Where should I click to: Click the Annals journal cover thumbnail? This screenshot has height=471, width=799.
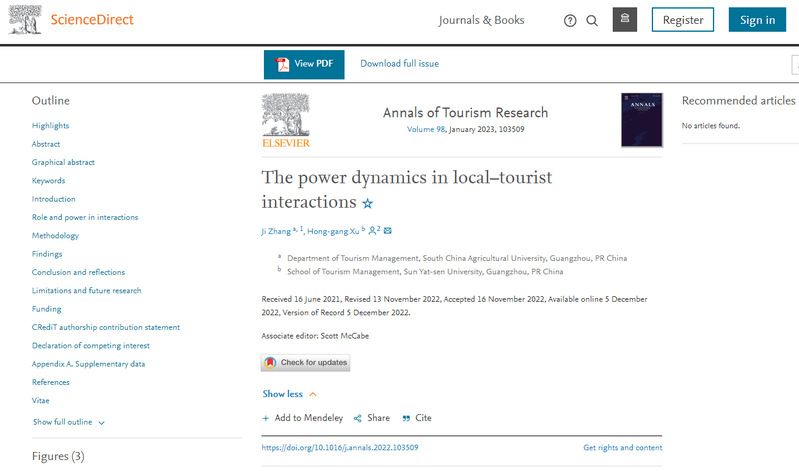pos(641,121)
